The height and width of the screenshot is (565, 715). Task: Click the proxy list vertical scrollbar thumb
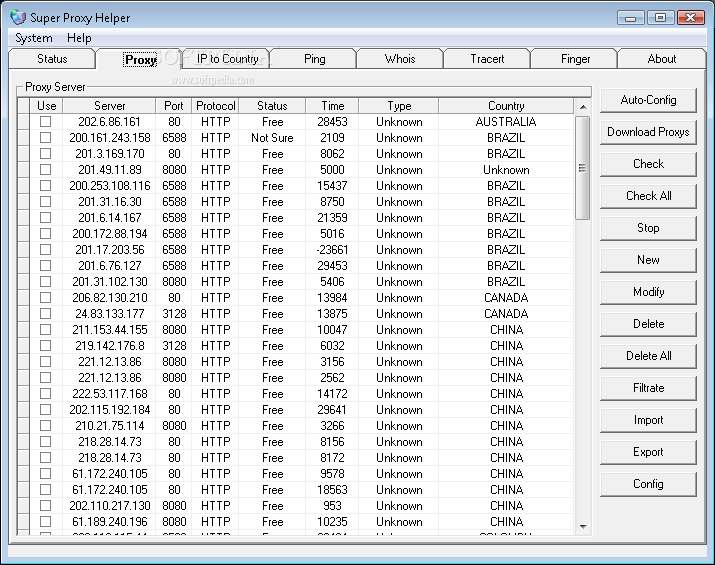coord(583,168)
